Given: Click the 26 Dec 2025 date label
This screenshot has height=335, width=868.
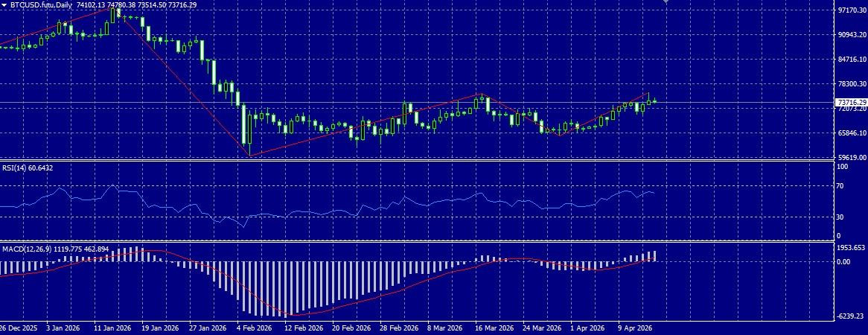Looking at the screenshot, I should (x=19, y=328).
